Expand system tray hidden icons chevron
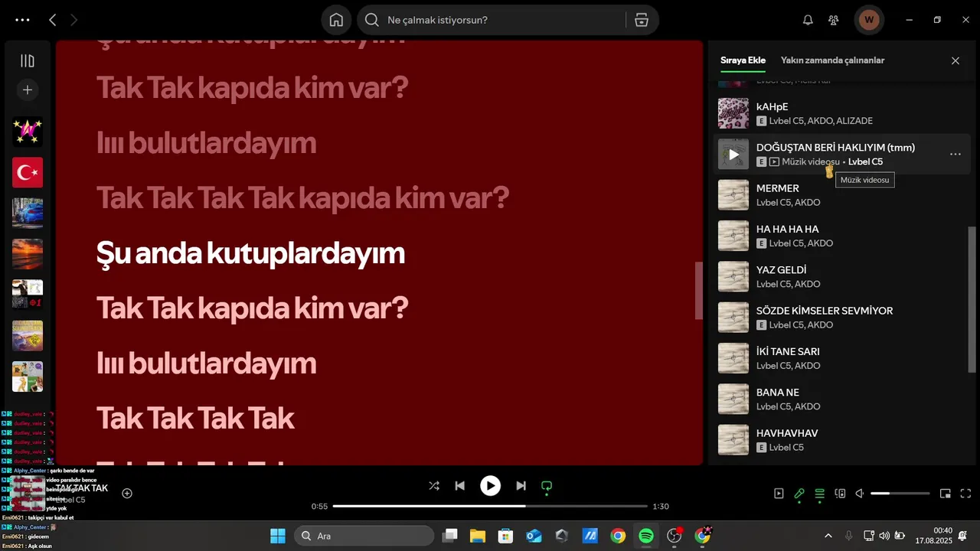Screen dimensions: 980x551 click(x=828, y=536)
